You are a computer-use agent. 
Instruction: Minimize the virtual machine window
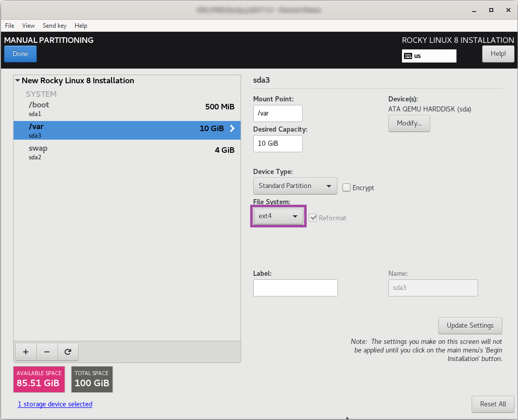pyautogui.click(x=474, y=10)
